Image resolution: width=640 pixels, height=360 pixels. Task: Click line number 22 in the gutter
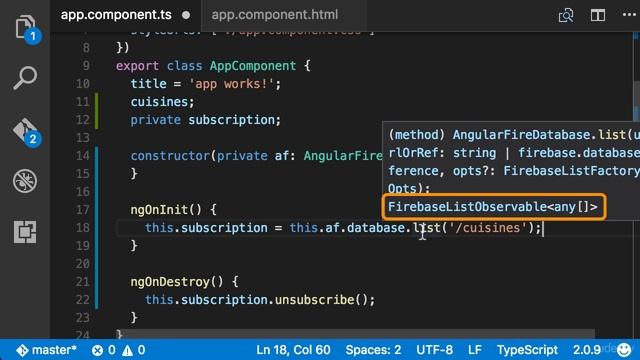point(82,300)
